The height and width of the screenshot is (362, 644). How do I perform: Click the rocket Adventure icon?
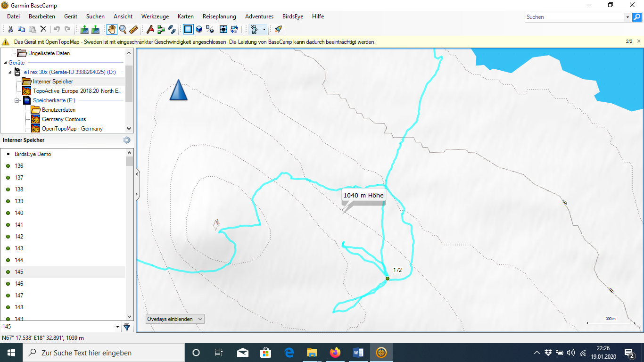pyautogui.click(x=278, y=29)
